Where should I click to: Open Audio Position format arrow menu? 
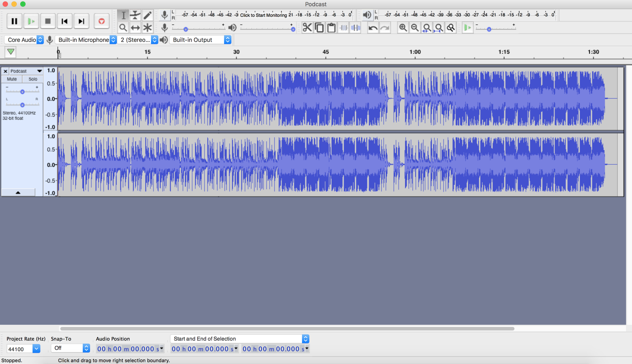click(x=162, y=349)
